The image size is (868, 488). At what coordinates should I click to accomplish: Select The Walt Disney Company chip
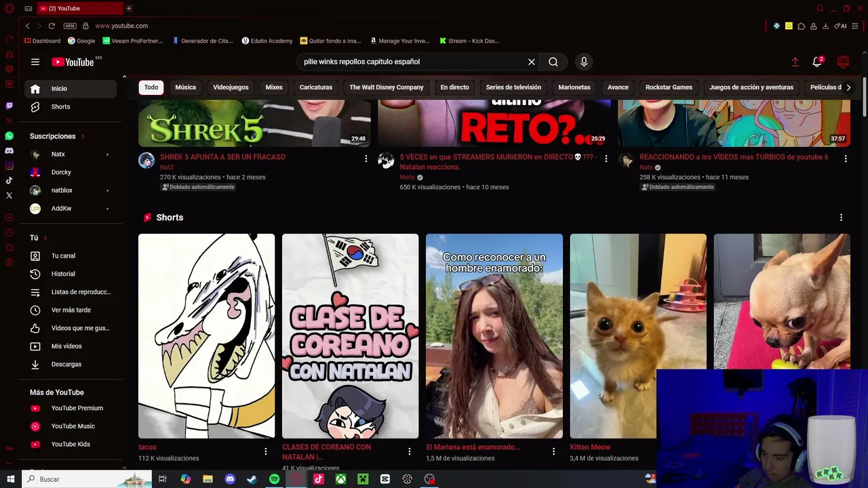click(x=387, y=87)
